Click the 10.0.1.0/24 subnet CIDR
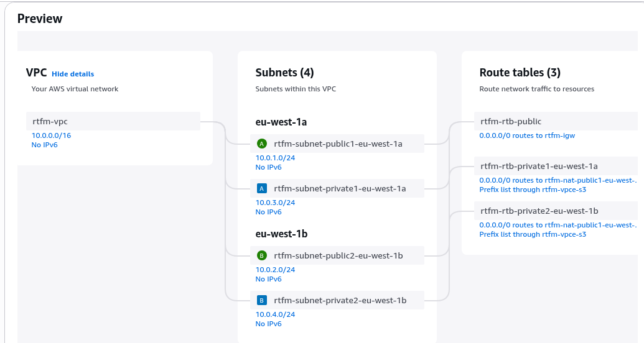This screenshot has height=343, width=644. 275,158
